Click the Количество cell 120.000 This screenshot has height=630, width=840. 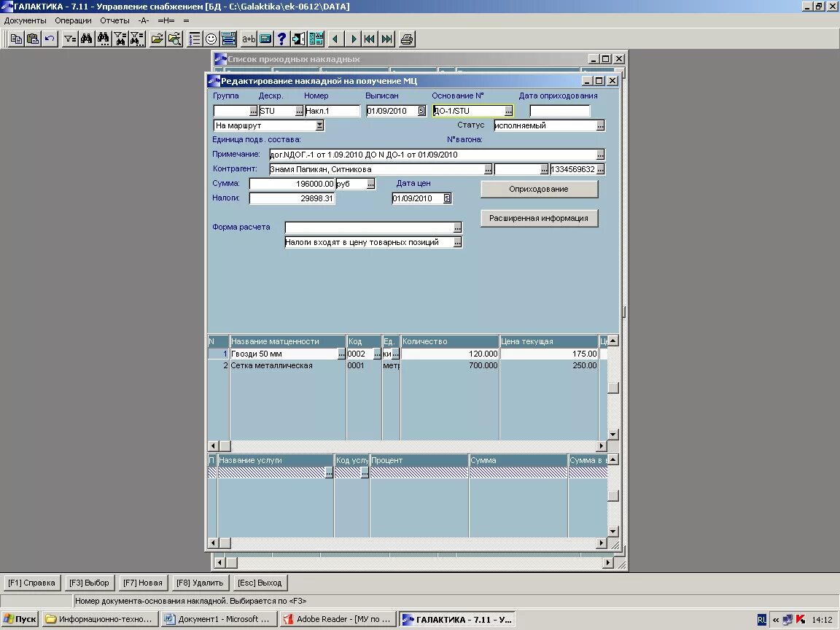point(449,354)
